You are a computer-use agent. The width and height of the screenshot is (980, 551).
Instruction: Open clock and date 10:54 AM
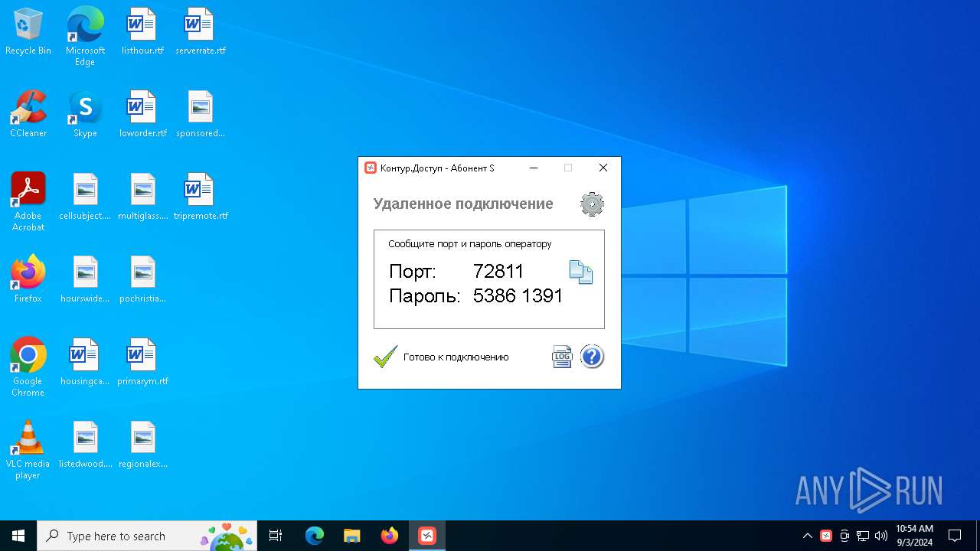click(x=914, y=536)
